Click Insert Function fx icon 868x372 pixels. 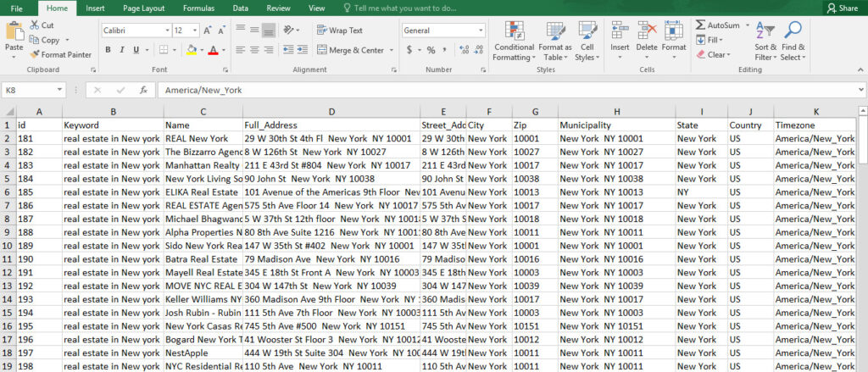point(143,90)
